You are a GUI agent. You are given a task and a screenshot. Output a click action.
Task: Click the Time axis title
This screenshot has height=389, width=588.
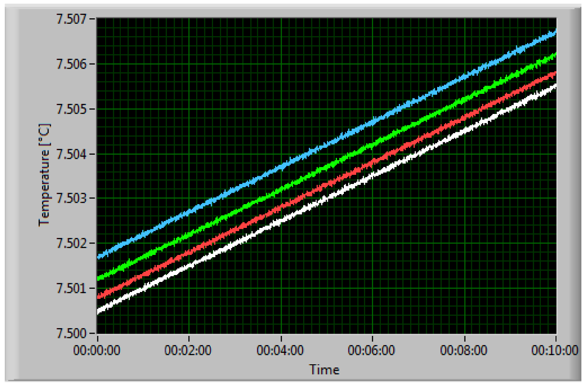pyautogui.click(x=324, y=369)
